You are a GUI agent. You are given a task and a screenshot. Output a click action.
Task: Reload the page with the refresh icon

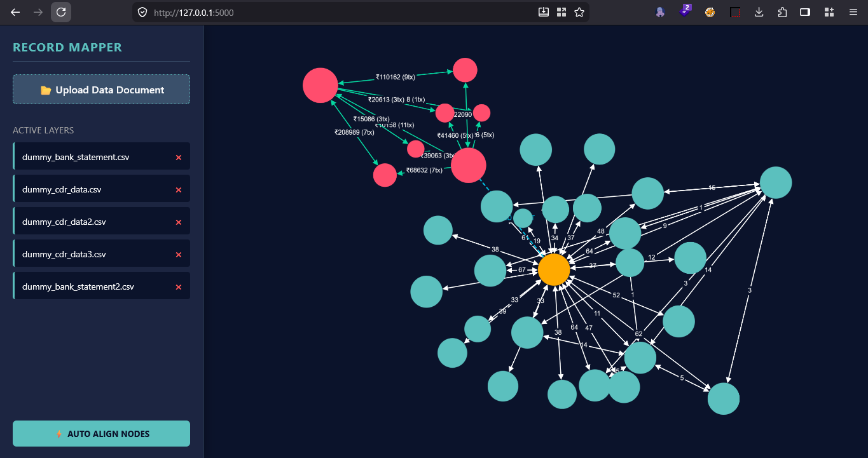coord(61,12)
